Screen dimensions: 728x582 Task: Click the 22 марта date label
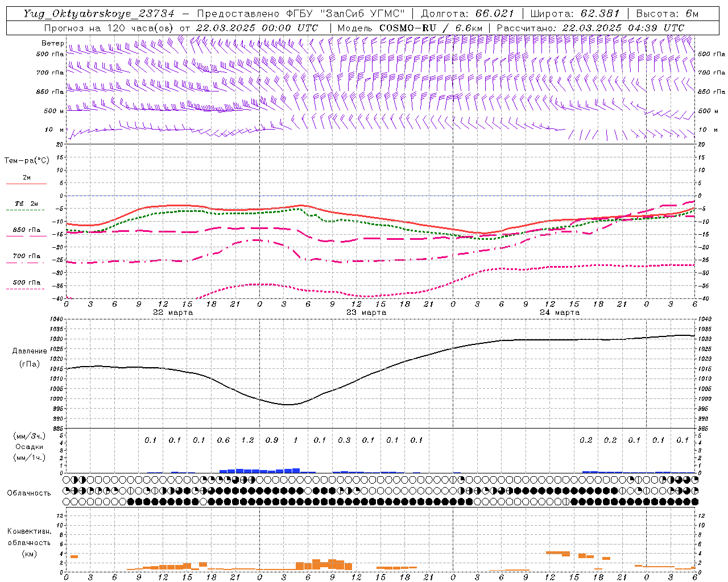(173, 313)
